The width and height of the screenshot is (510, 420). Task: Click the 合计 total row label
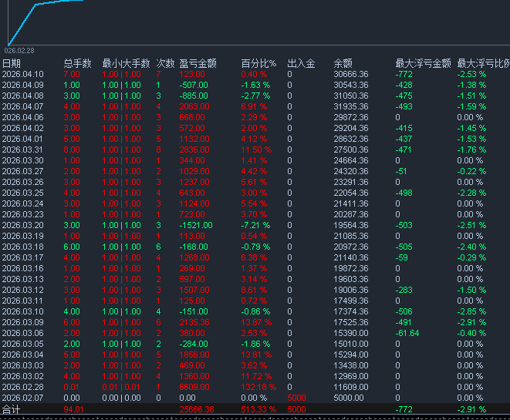[11, 408]
